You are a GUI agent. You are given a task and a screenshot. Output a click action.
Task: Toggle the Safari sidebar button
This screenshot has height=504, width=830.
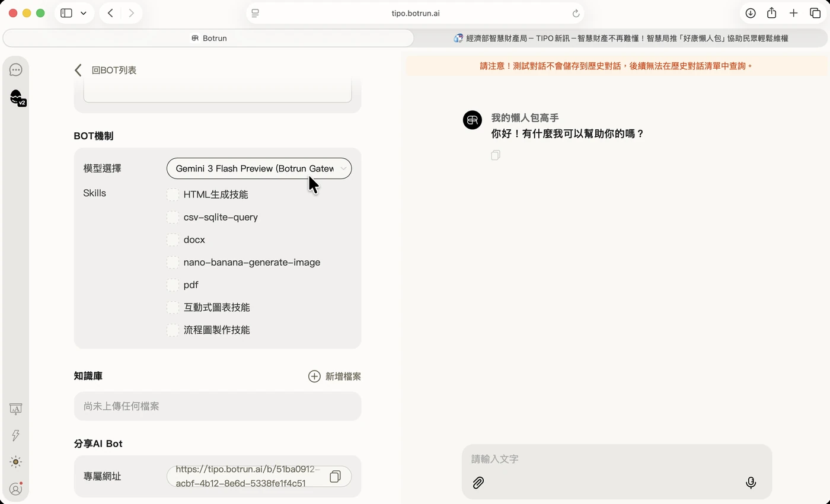[x=66, y=13]
